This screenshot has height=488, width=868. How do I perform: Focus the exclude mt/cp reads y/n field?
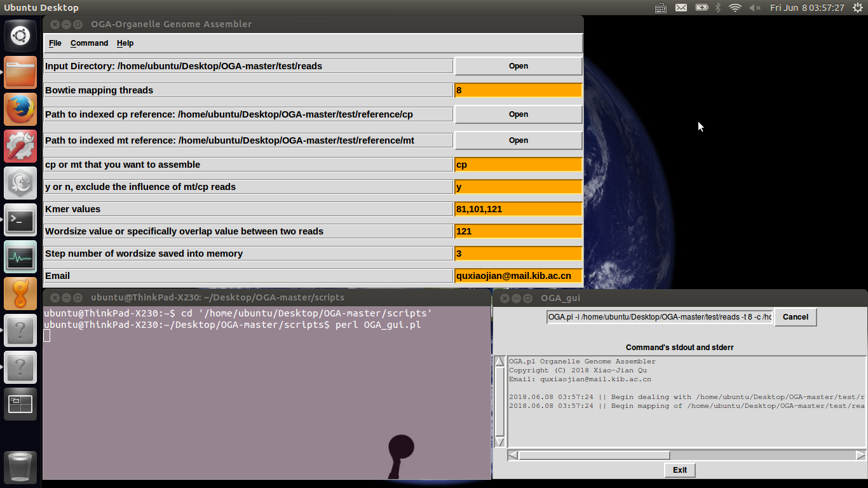pyautogui.click(x=519, y=187)
